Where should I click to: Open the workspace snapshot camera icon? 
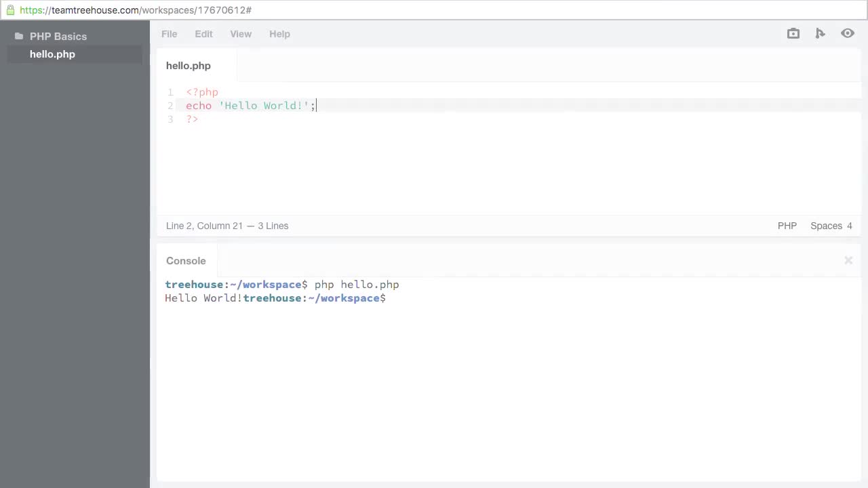(793, 34)
